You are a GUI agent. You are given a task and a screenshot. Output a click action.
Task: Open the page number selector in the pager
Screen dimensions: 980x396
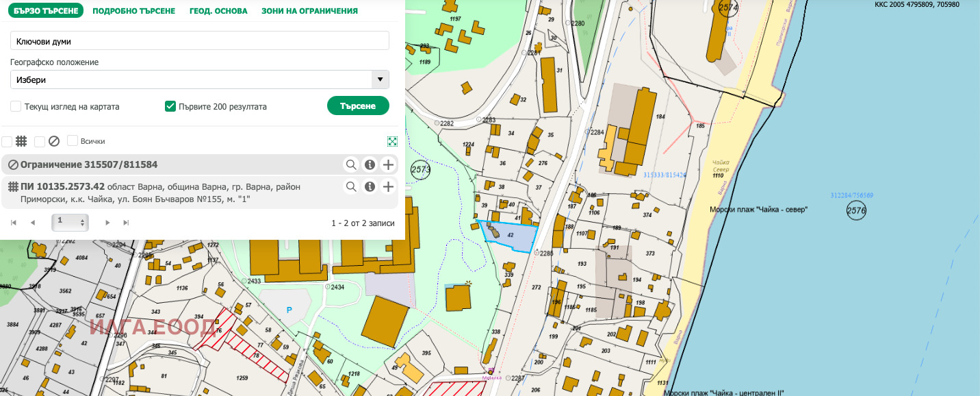pos(70,222)
